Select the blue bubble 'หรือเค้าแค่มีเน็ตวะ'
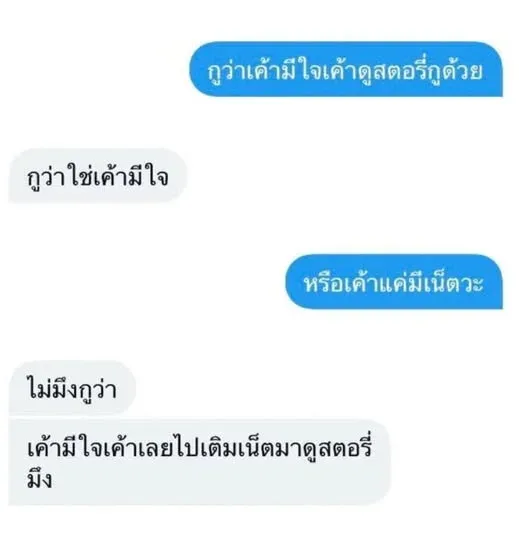Screen dimensions: 519x540 click(x=394, y=282)
